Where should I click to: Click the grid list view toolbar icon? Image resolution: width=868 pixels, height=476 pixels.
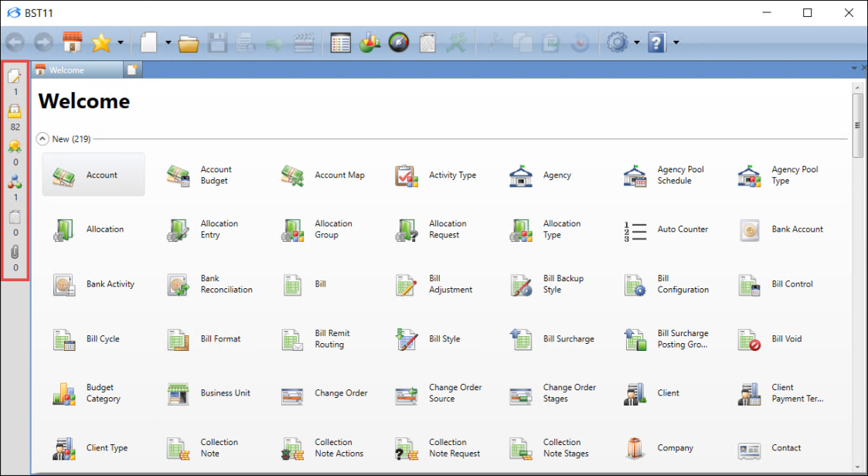[340, 42]
